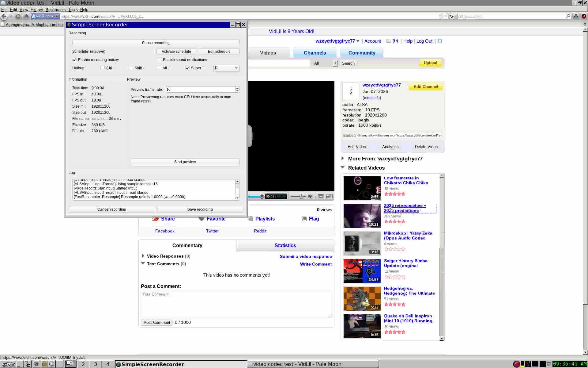The height and width of the screenshot is (368, 588).
Task: Click the Your Comment text area
Action: point(236,304)
